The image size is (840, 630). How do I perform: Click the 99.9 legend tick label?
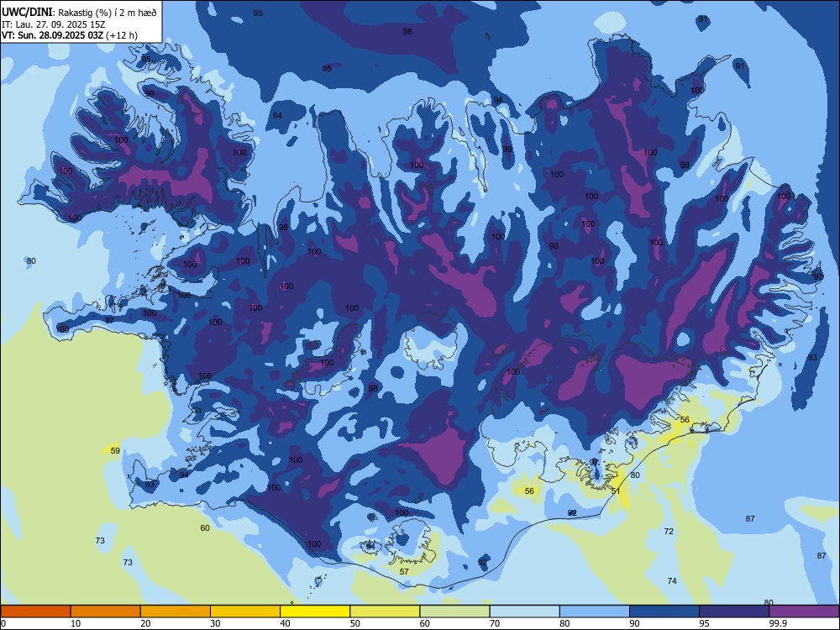777,623
